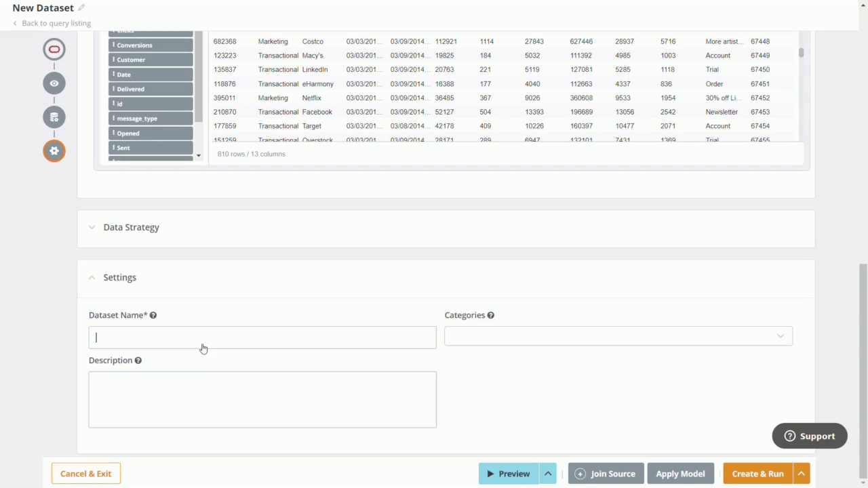This screenshot has width=868, height=488.
Task: Select the message_type column in list
Action: 151,119
